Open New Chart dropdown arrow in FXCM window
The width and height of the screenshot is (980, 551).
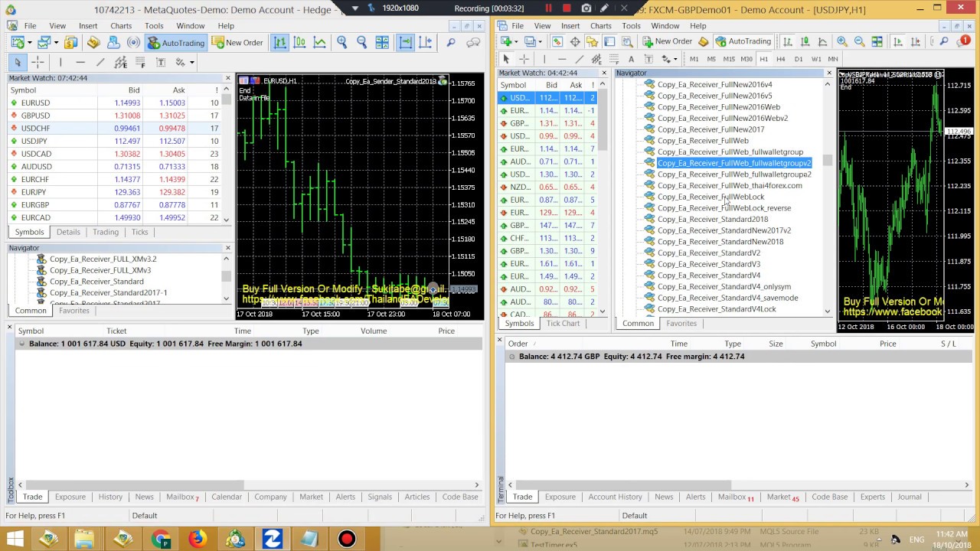[516, 41]
